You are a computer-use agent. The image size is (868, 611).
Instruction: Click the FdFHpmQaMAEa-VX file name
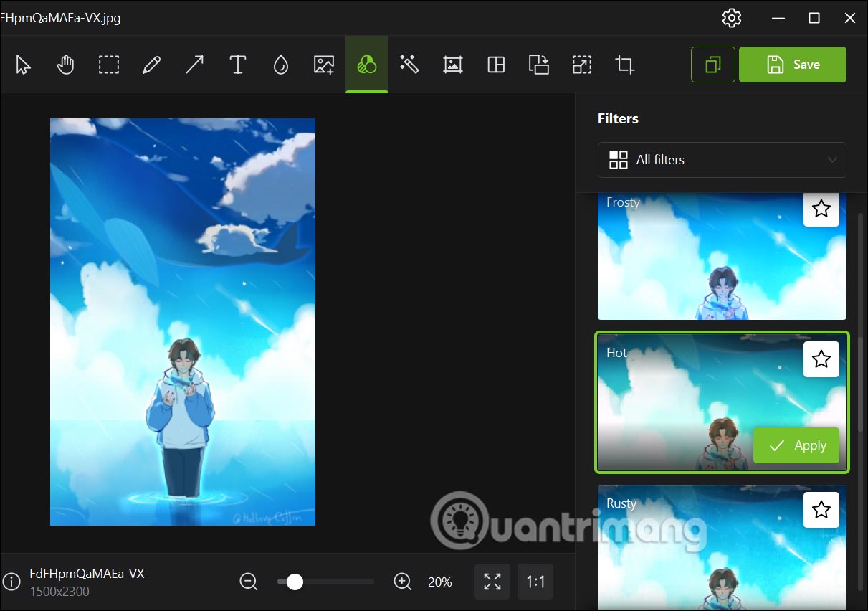[87, 574]
